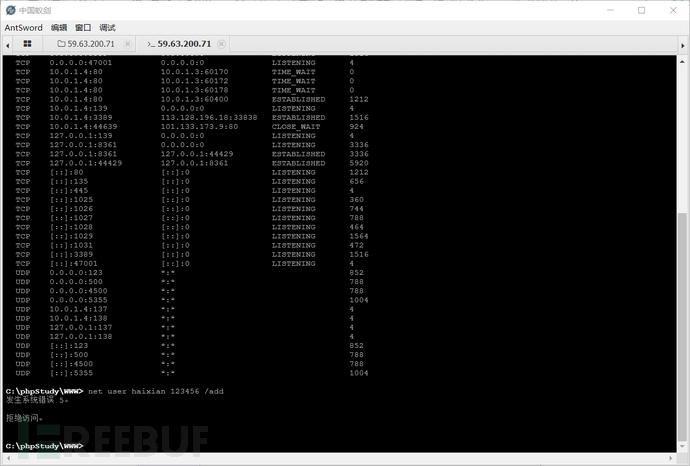Image resolution: width=690 pixels, height=466 pixels.
Task: Close the AntSword window
Action: point(673,10)
